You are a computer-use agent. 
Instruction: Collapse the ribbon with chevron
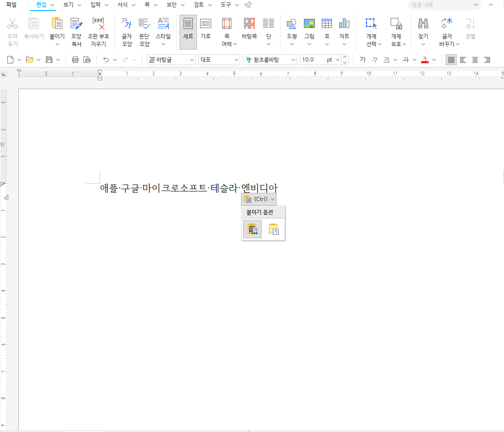(491, 5)
